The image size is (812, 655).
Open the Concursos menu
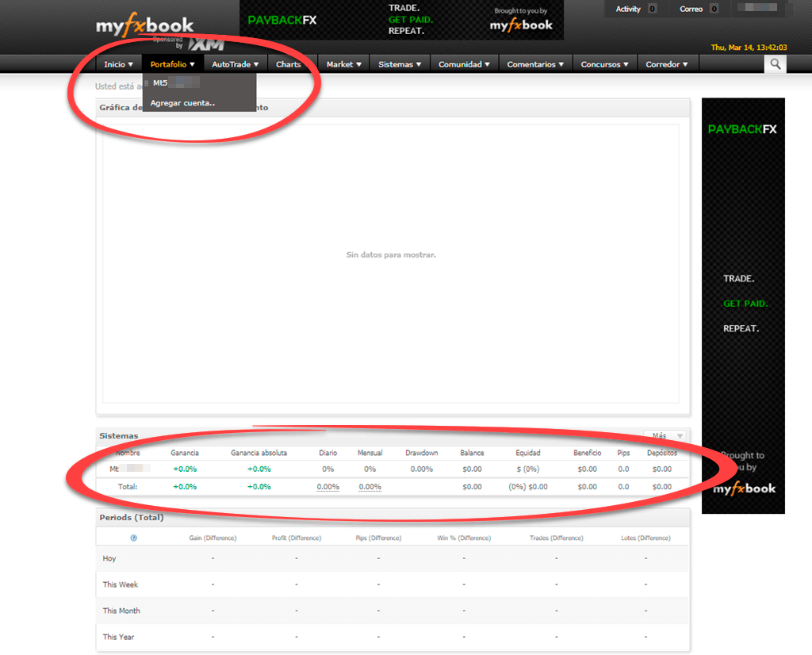[604, 64]
